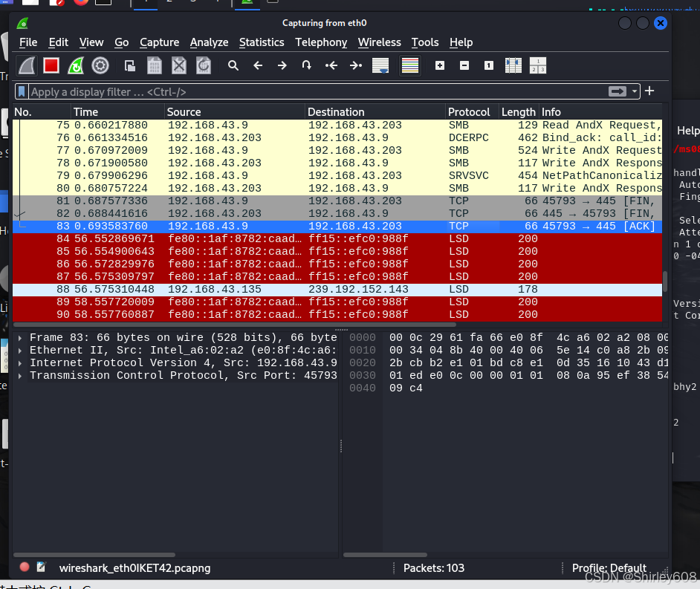Sort by Info column header
700x589 pixels.
(x=600, y=112)
